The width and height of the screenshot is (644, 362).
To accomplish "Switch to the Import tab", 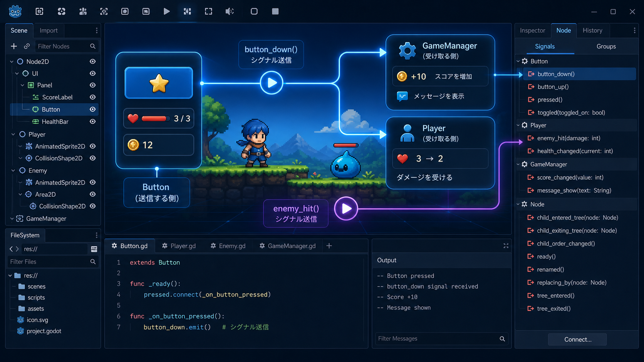I will click(x=49, y=30).
